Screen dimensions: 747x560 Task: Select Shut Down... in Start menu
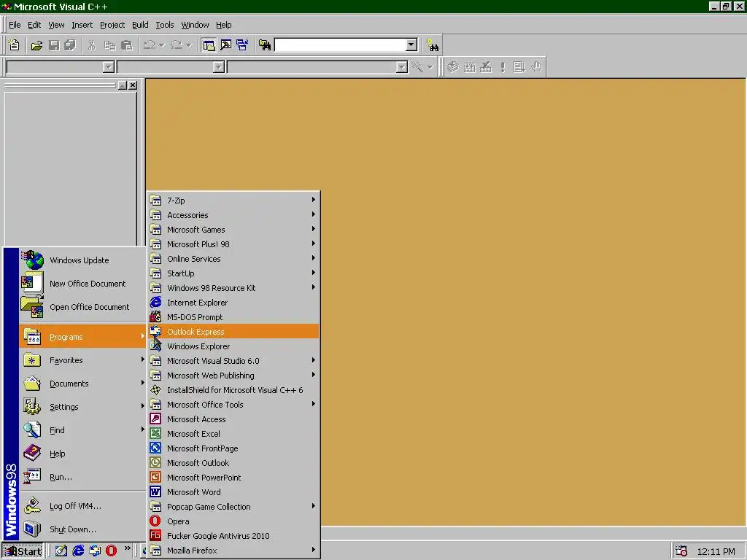point(83,529)
